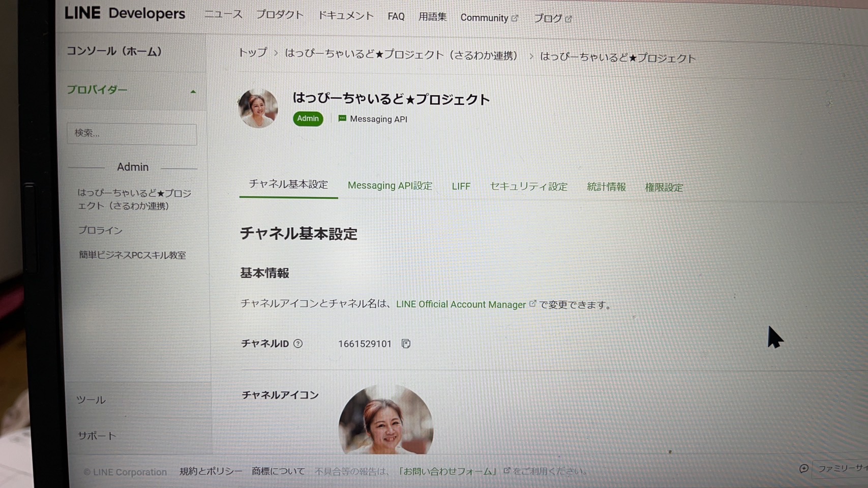The height and width of the screenshot is (488, 868).
Task: Click the チャネルアイコン label
Action: pos(280,395)
